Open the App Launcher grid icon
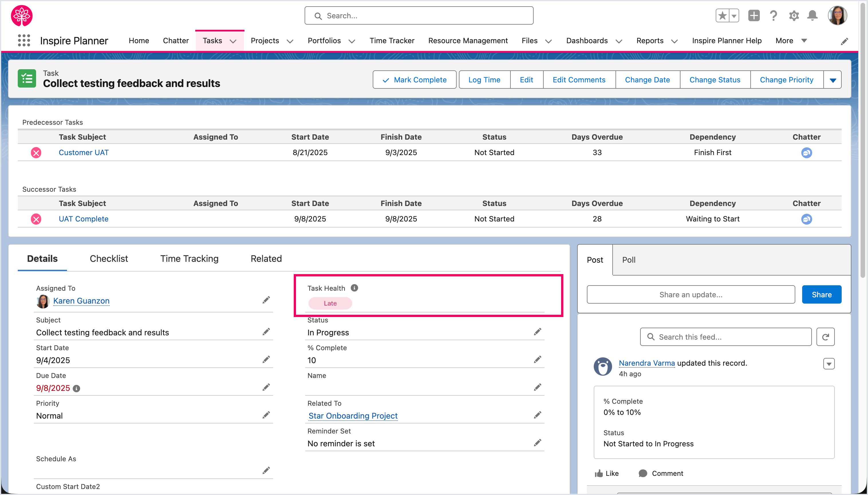The width and height of the screenshot is (868, 495). click(x=24, y=40)
